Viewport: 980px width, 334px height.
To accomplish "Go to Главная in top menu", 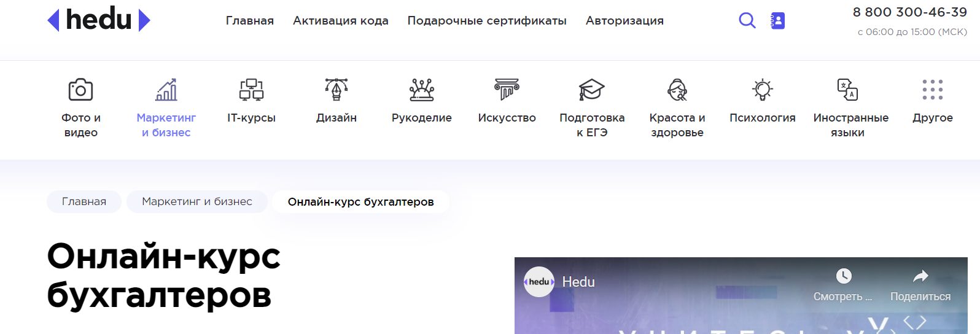I will tap(250, 21).
